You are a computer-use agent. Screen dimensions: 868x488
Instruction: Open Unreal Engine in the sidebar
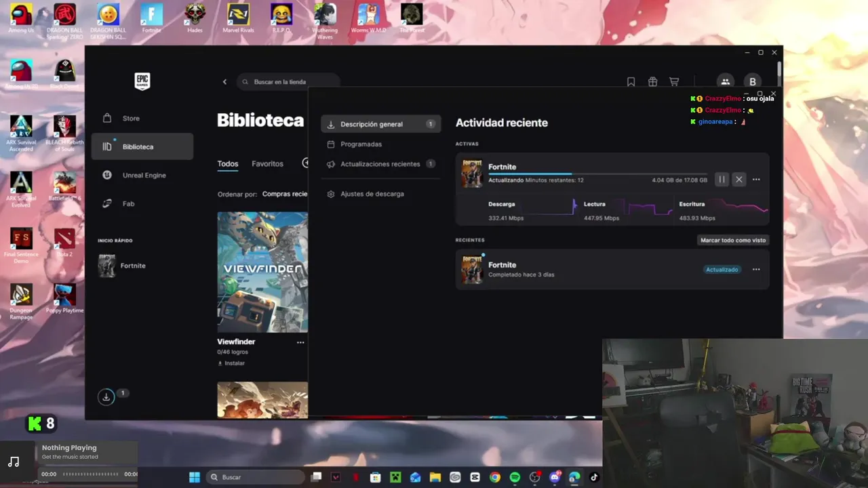click(x=142, y=175)
